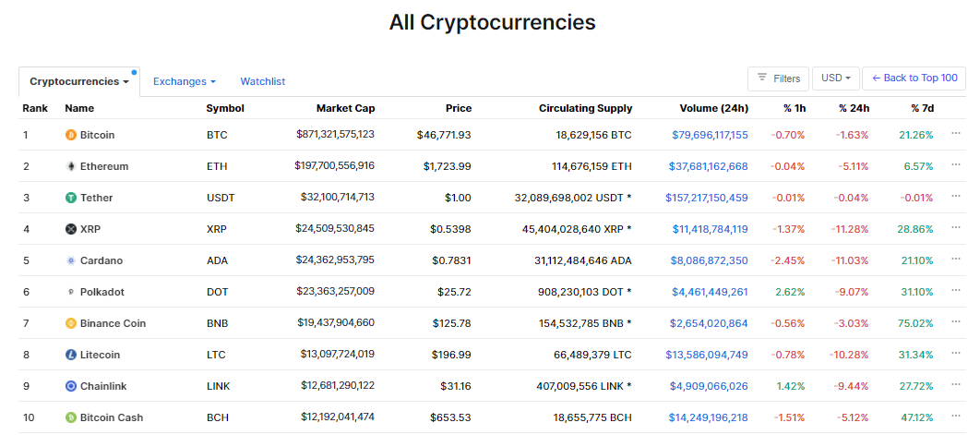Expand the Exchanges dropdown
This screenshot has width=980, height=435.
tap(185, 81)
